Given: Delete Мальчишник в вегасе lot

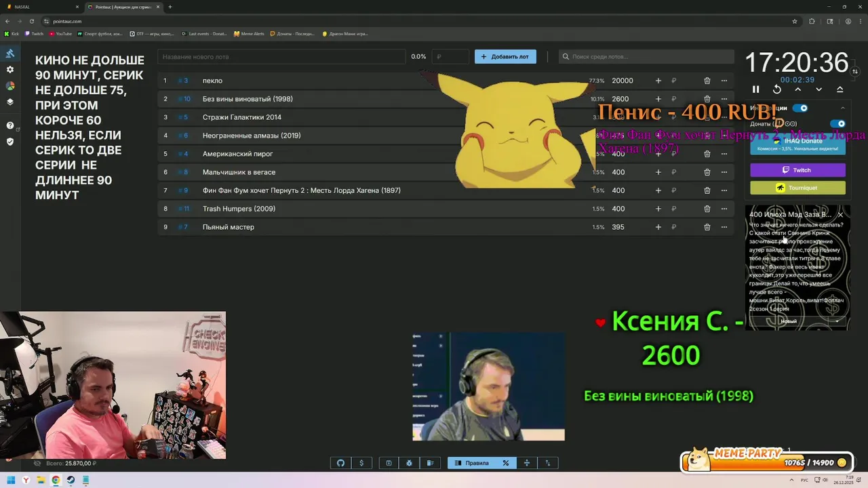Looking at the screenshot, I should [707, 172].
